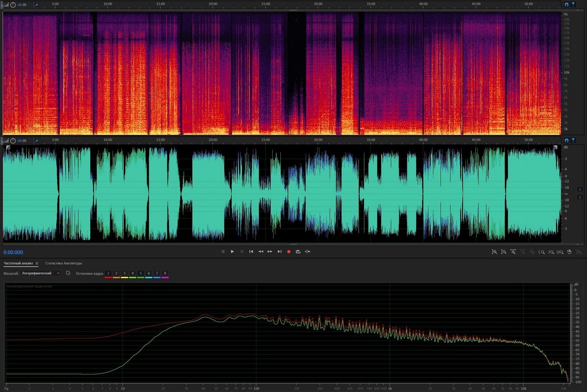Click zoom to selection icon

560,252
